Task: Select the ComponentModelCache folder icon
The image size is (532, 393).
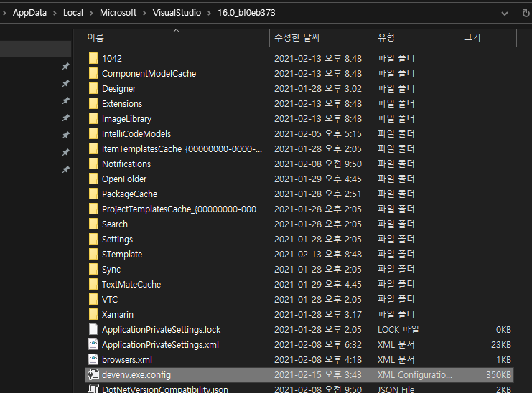Action: 93,73
